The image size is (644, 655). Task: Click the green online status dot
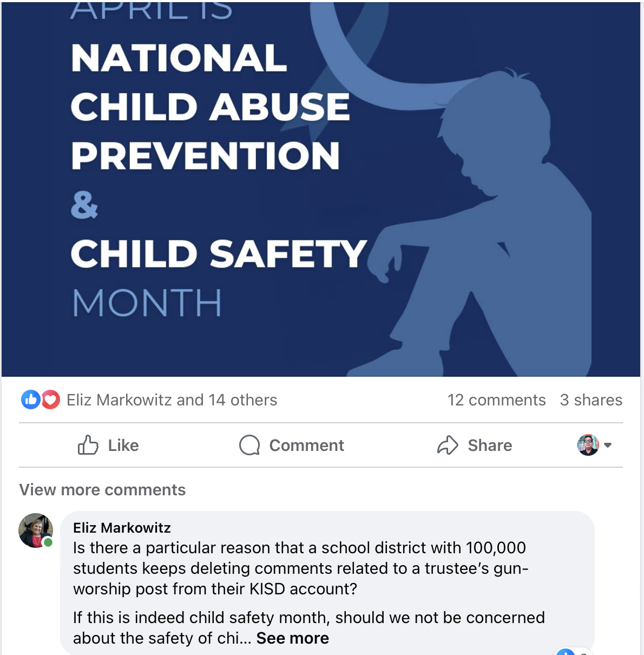(48, 542)
